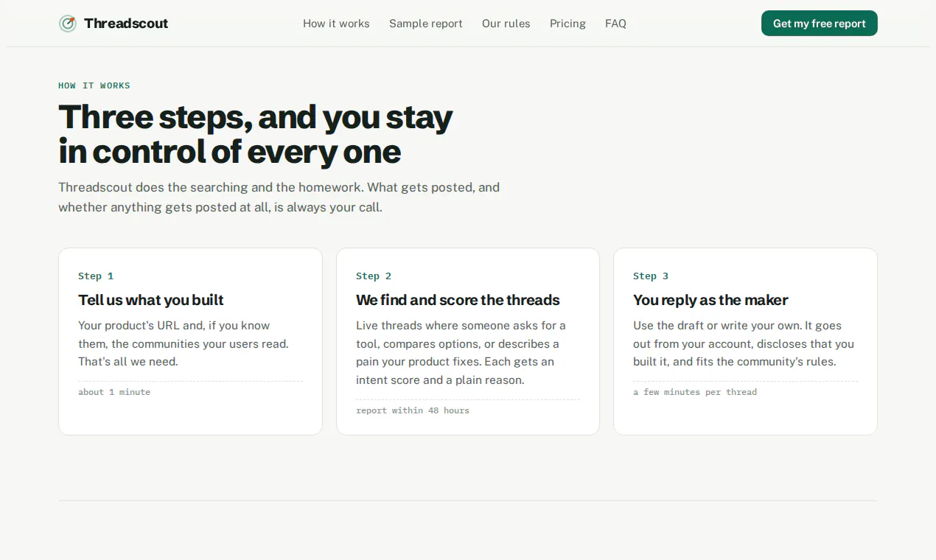Viewport: 936px width, 560px height.
Task: Click the 'report within 48 hours' note
Action: point(413,410)
